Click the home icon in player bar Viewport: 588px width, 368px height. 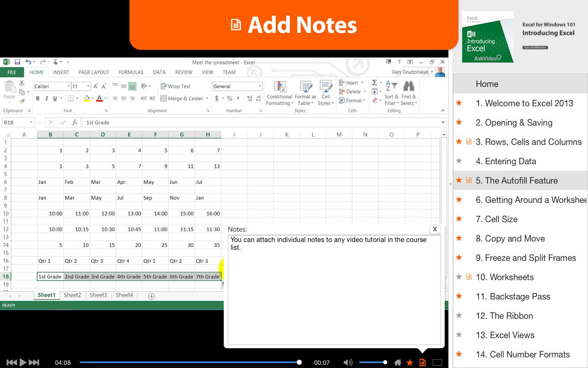point(398,362)
